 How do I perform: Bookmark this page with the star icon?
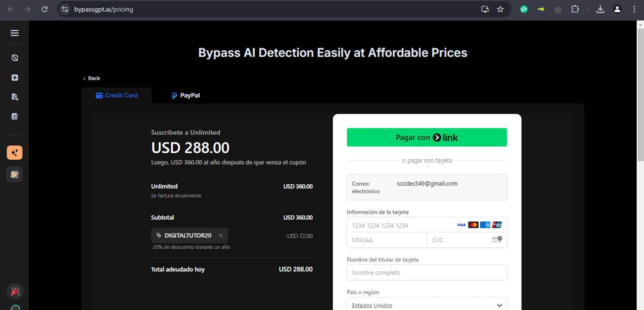(x=500, y=9)
